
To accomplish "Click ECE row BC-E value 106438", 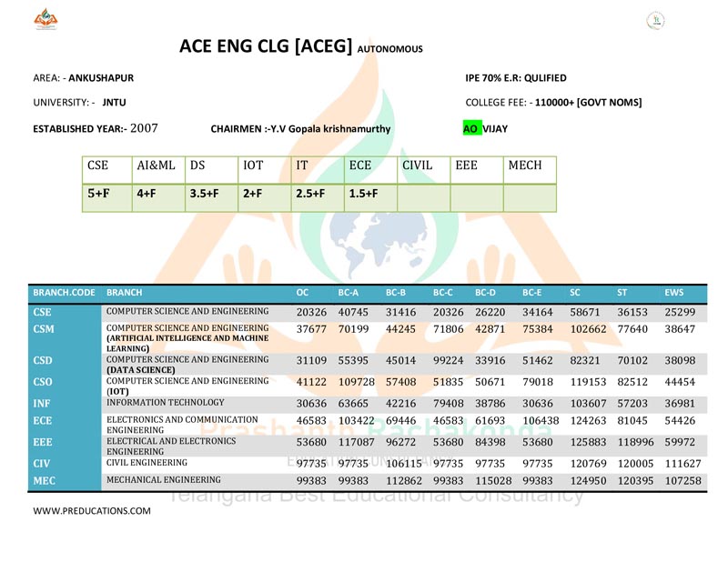I will click(541, 420).
